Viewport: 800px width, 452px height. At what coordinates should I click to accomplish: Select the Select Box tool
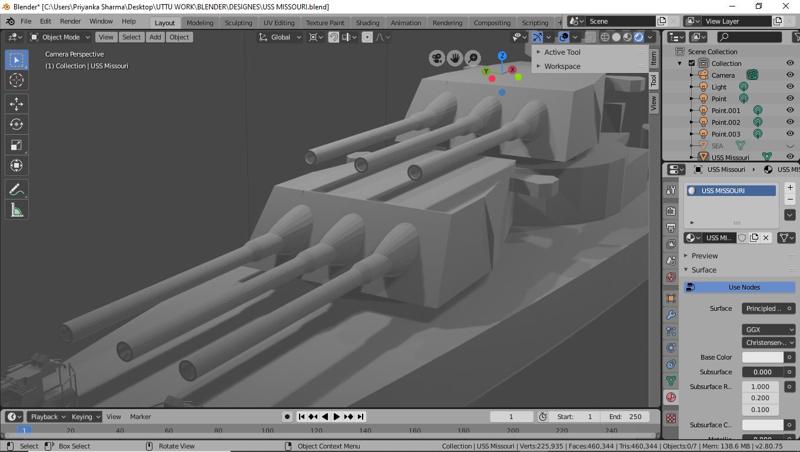click(16, 60)
